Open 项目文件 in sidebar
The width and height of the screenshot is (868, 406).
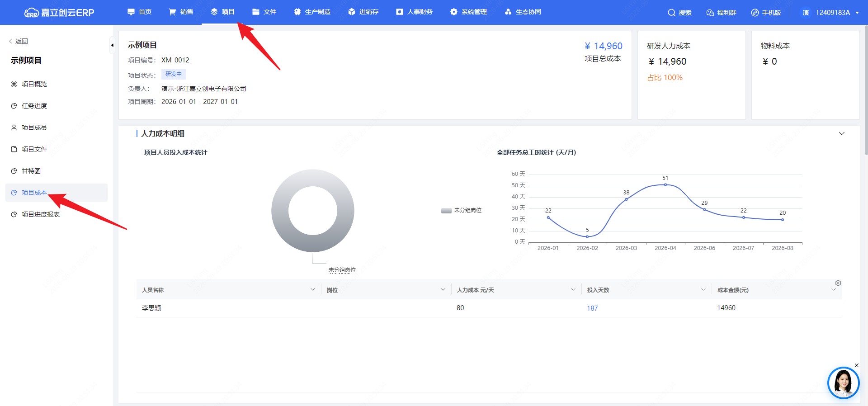(x=57, y=149)
